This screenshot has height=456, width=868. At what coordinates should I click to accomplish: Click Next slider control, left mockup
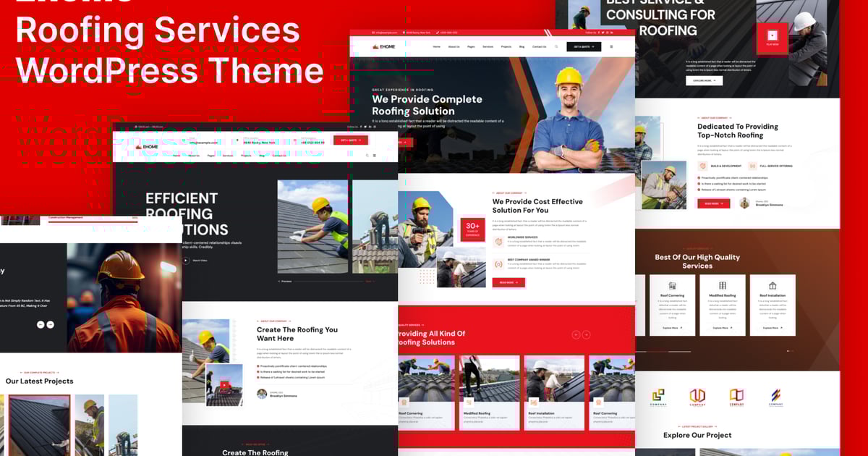click(x=370, y=281)
